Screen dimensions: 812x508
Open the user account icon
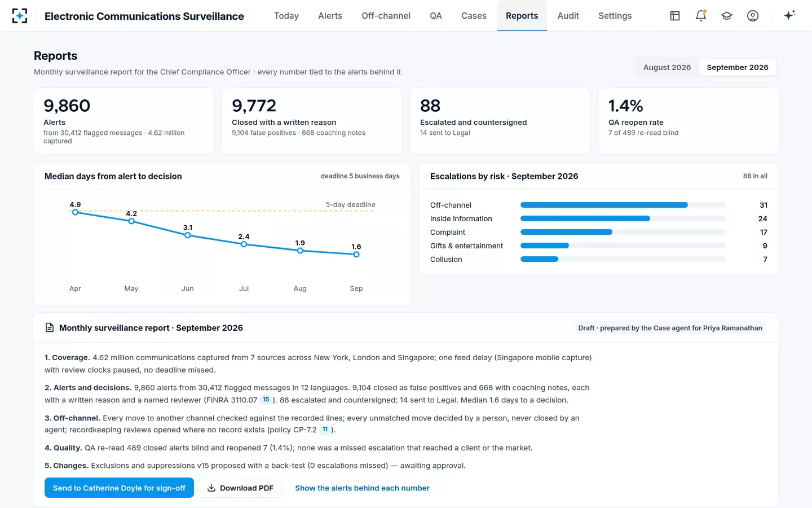click(753, 16)
